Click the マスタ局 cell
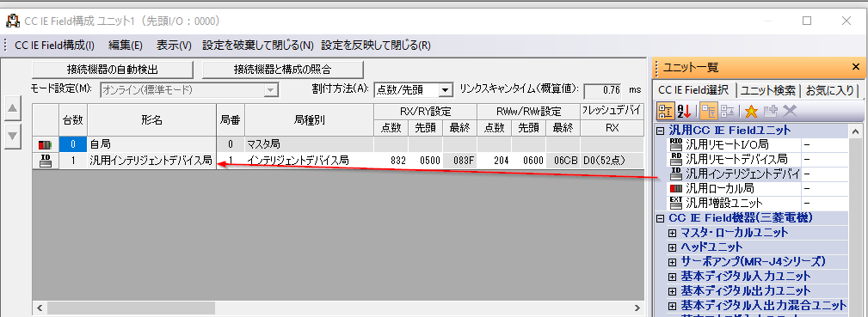The width and height of the screenshot is (868, 317). pyautogui.click(x=309, y=145)
